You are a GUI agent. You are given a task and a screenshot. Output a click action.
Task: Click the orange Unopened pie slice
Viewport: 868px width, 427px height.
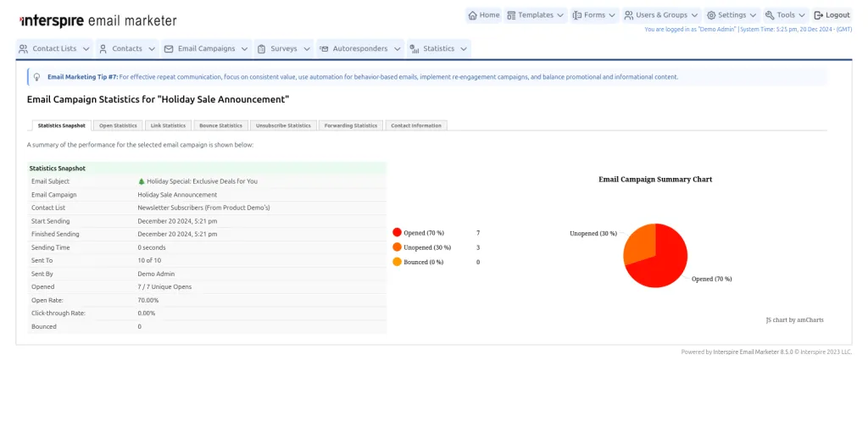pyautogui.click(x=639, y=243)
